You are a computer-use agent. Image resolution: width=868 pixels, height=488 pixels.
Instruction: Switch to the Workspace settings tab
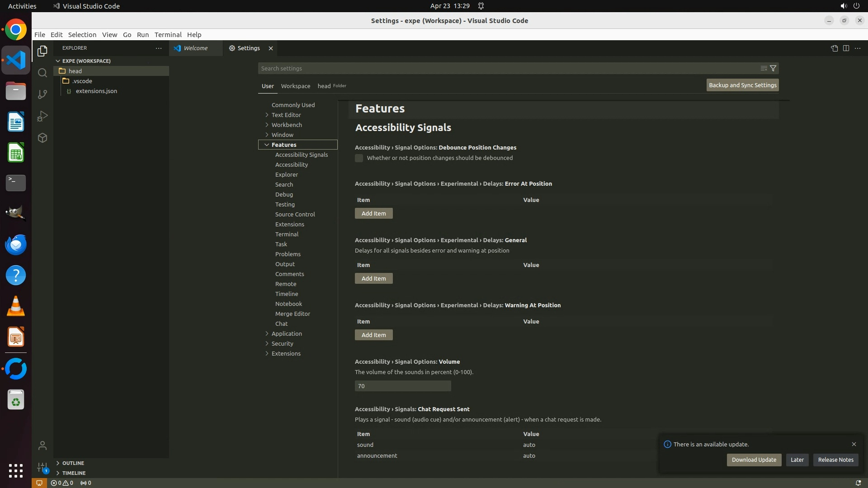pos(295,86)
